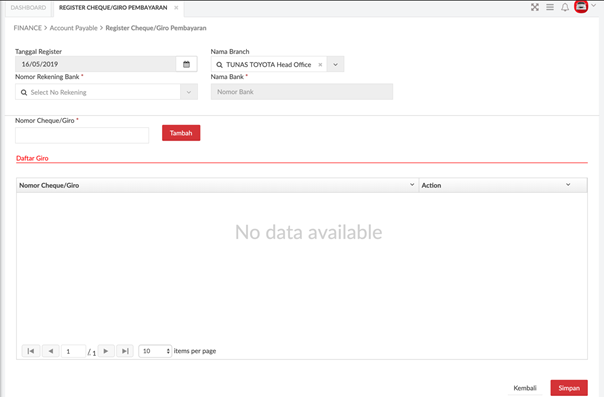This screenshot has width=604, height=397.
Task: Go to the first page of Daftar Giro
Action: [31, 351]
